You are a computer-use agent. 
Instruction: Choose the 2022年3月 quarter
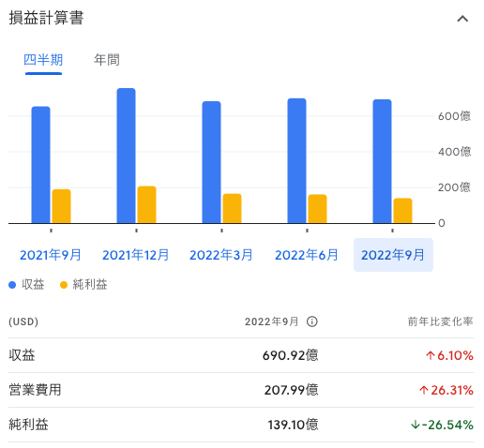(x=221, y=255)
